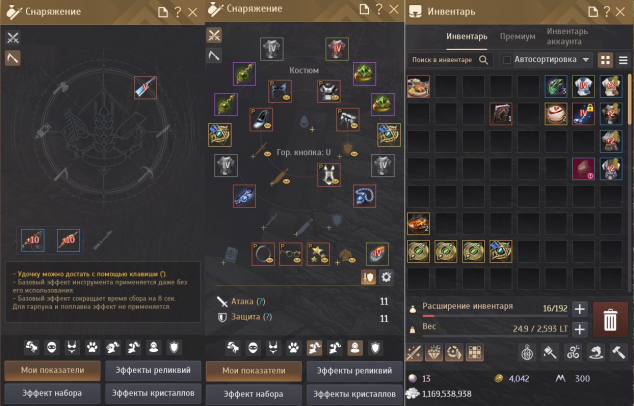Enable the Автосортировка checkbox
This screenshot has height=406, width=634.
[x=507, y=60]
